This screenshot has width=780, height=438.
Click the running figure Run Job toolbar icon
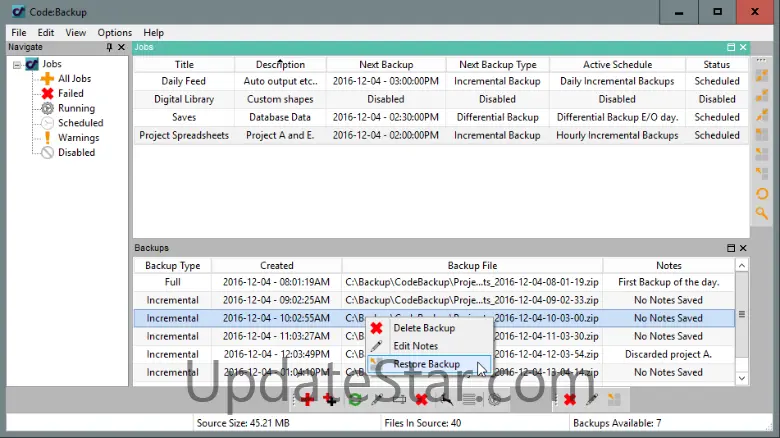click(446, 399)
